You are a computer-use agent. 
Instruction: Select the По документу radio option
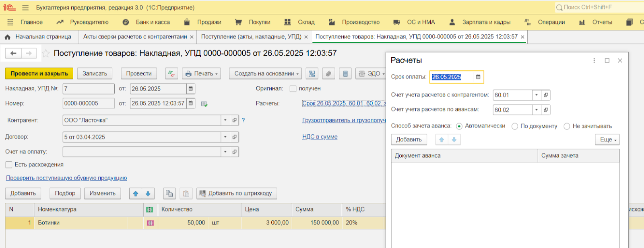pyautogui.click(x=514, y=126)
